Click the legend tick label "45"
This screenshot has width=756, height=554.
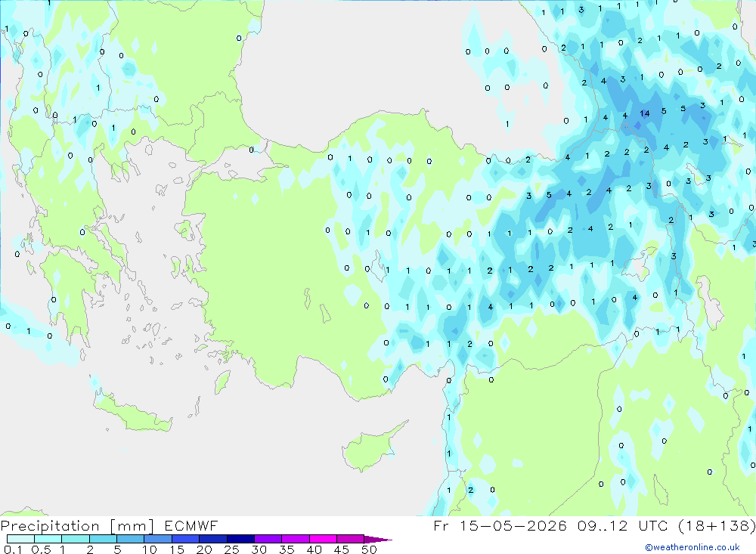click(x=342, y=549)
